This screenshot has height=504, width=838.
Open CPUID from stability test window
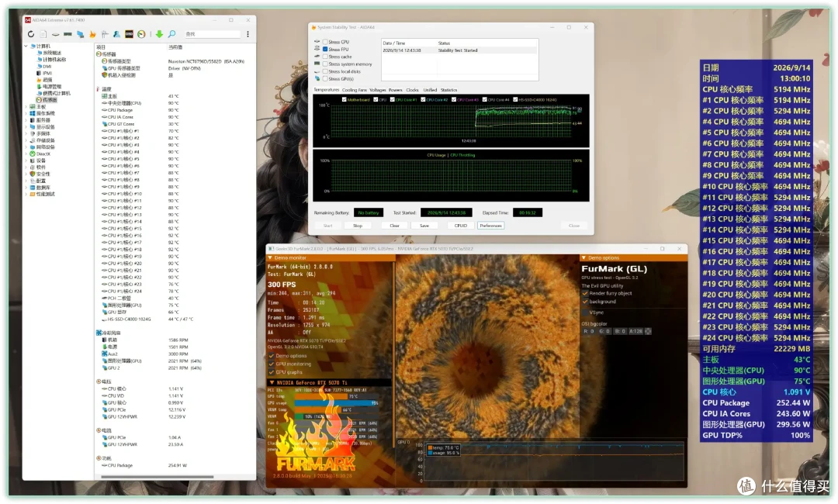click(461, 226)
